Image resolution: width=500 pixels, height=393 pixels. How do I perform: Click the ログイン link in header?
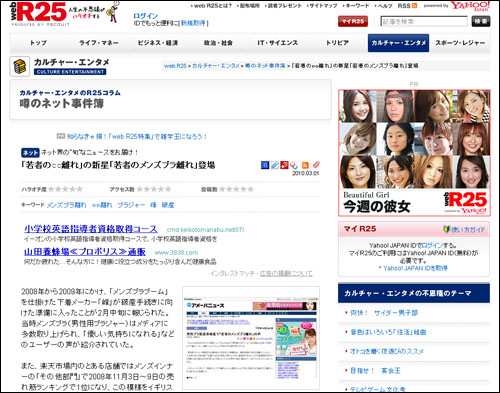tap(145, 16)
